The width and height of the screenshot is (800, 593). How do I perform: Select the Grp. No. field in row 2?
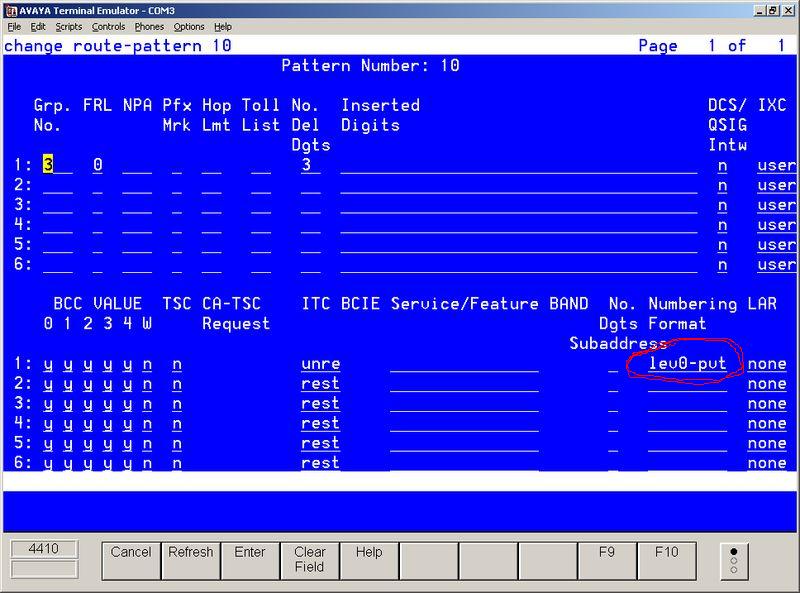click(58, 185)
